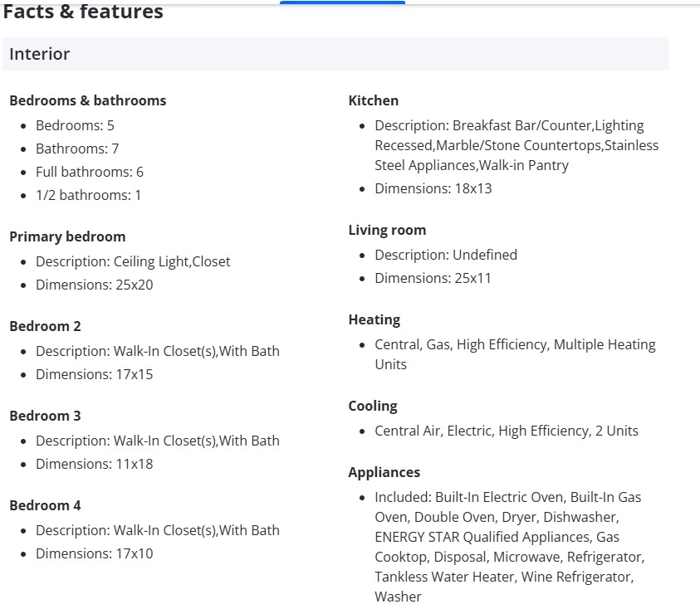Click the Bedrooms: 5 list item

pyautogui.click(x=75, y=125)
